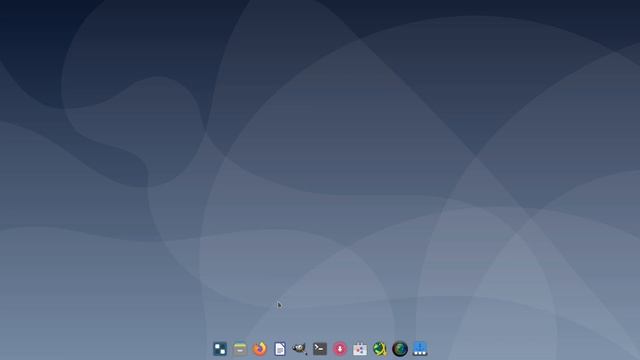Screen dimensions: 640x360
Task: Open the pink download app icon
Action: pyautogui.click(x=340, y=349)
